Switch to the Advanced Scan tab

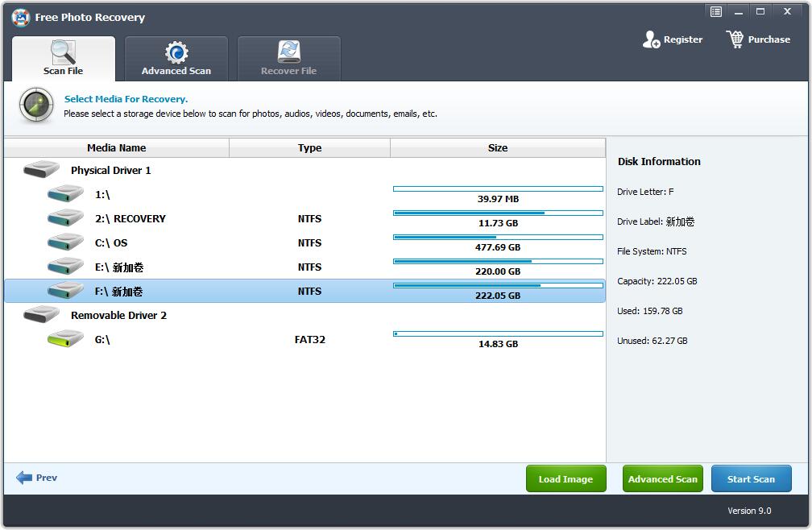176,59
